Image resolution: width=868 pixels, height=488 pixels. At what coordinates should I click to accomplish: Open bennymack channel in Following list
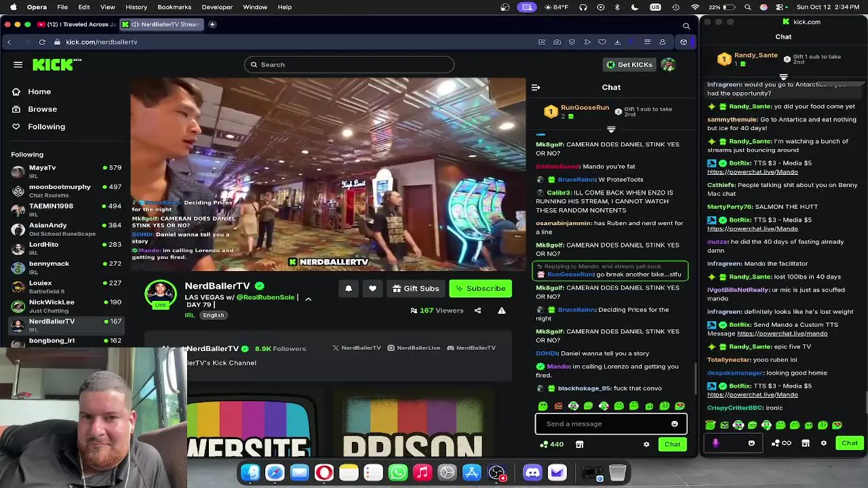point(65,267)
